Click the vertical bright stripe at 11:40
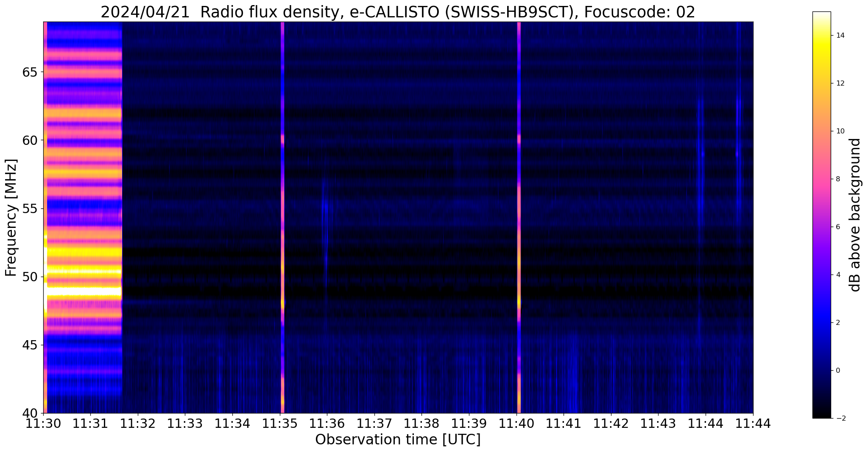 tap(519, 217)
